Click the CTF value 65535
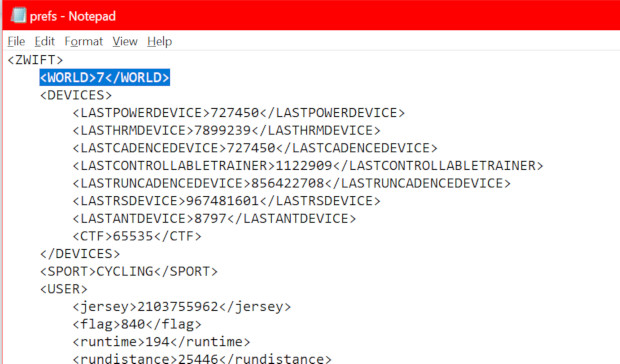The height and width of the screenshot is (364, 620). pyautogui.click(x=133, y=236)
